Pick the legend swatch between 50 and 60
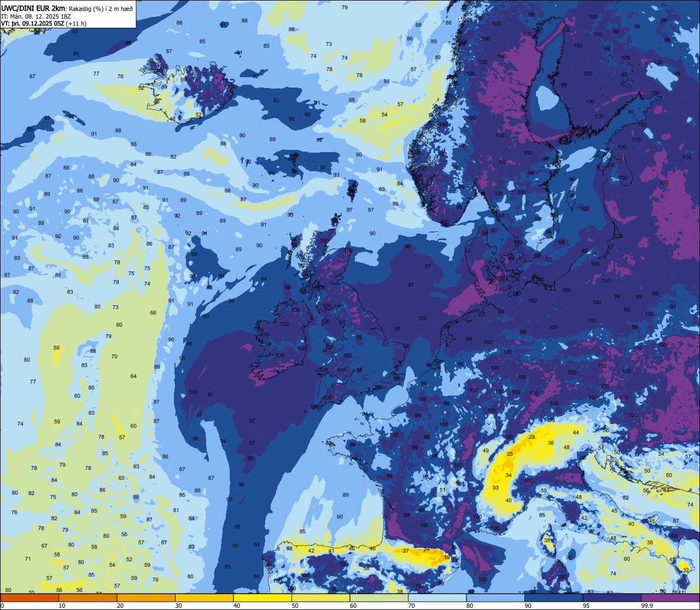700x610 pixels. pyautogui.click(x=320, y=597)
